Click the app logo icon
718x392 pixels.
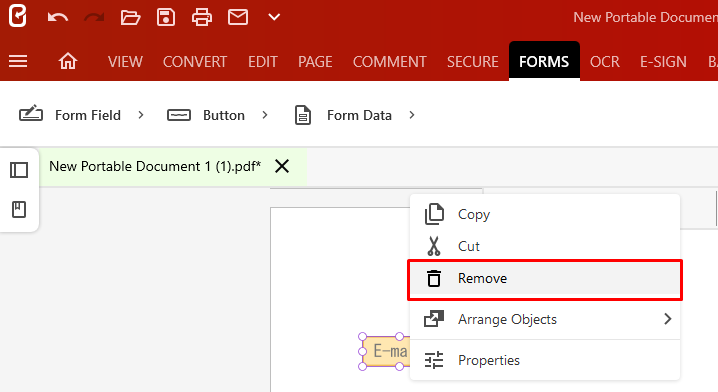17,16
